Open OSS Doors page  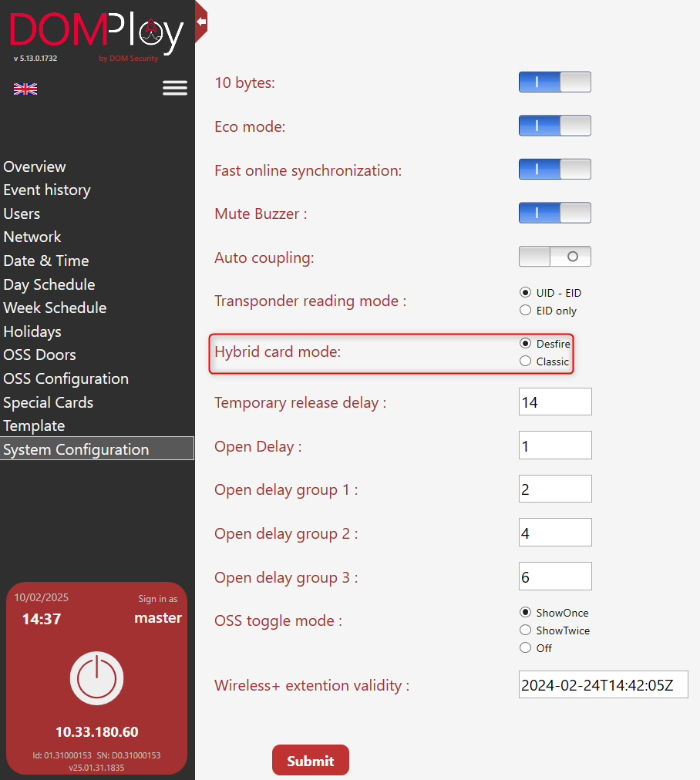(x=39, y=355)
